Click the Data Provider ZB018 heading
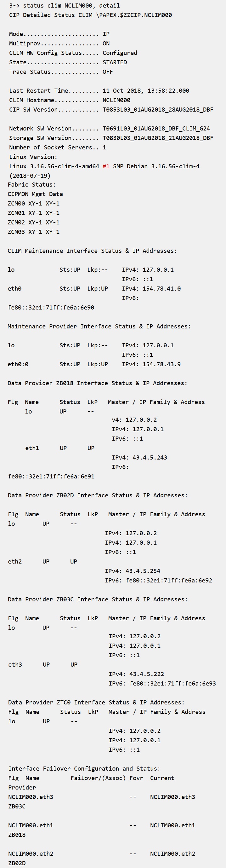The width and height of the screenshot is (226, 868). tap(97, 383)
